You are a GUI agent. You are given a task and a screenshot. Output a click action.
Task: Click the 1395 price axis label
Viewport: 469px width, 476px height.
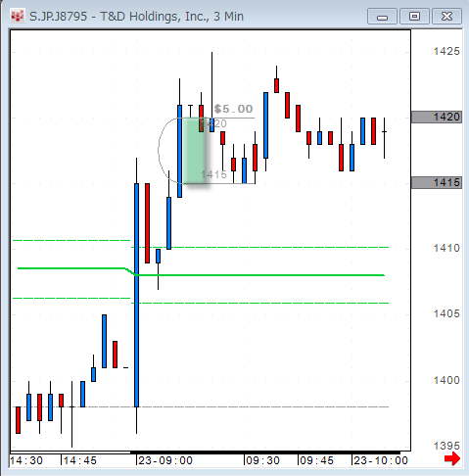click(446, 446)
